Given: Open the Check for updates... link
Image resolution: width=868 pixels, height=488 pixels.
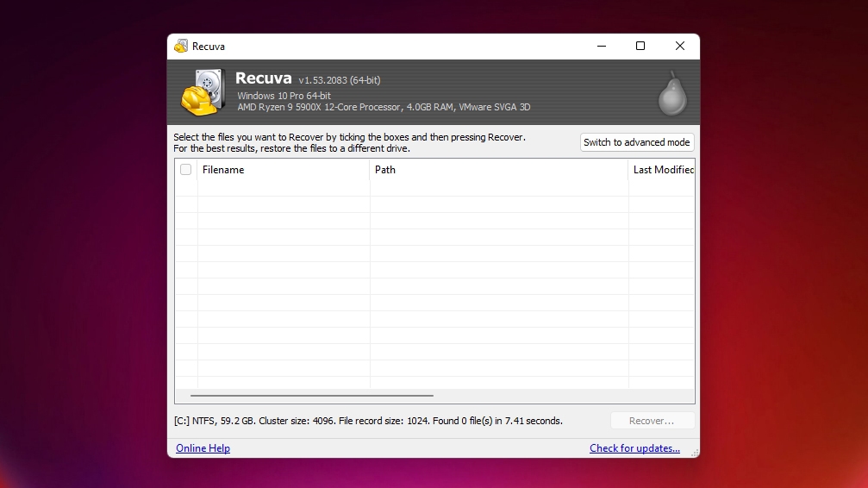Looking at the screenshot, I should coord(634,448).
